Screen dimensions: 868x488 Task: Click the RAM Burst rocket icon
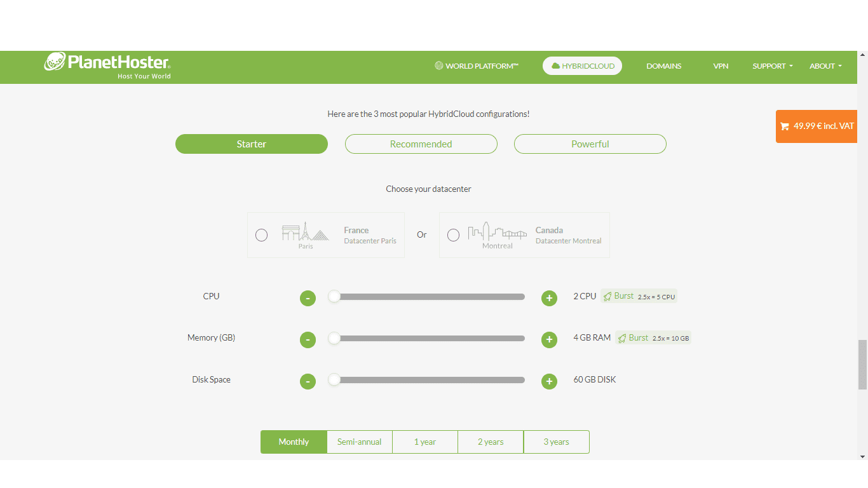click(622, 338)
